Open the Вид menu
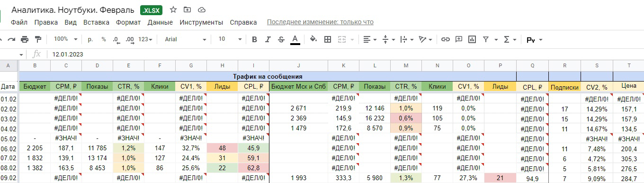 click(x=71, y=22)
